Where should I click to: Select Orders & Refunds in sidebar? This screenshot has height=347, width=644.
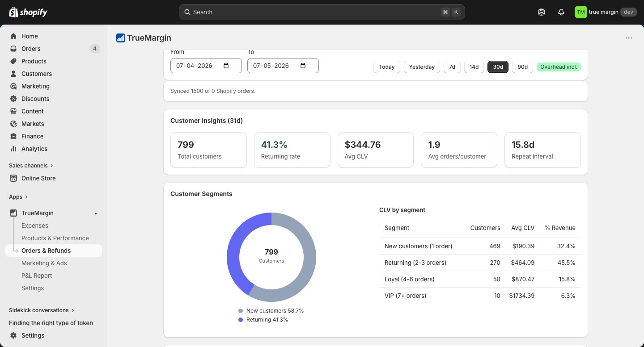coord(54,251)
